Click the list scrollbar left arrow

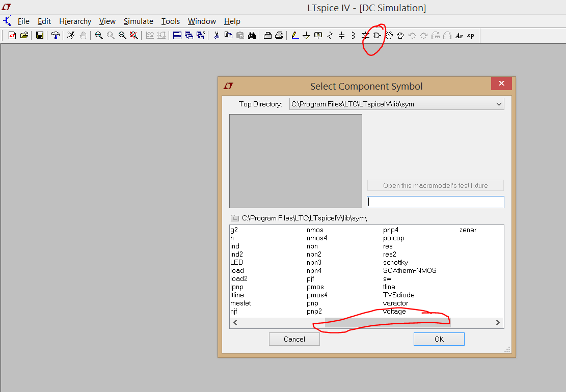[235, 322]
